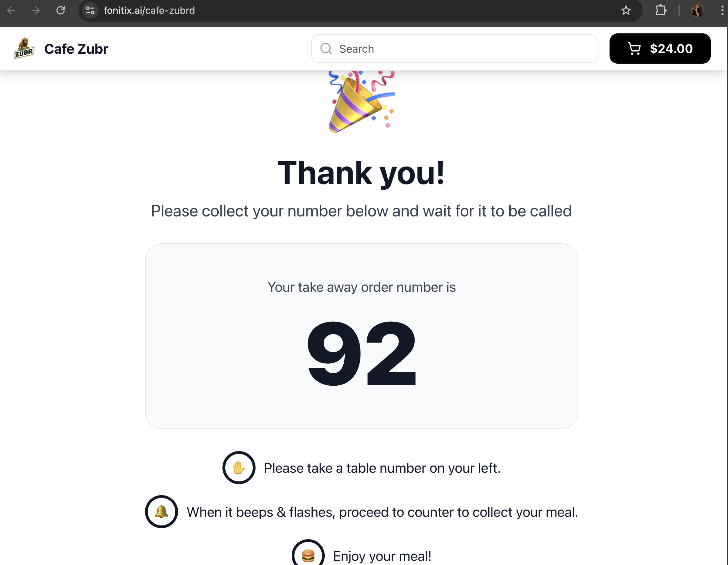Reload the page

coord(61,10)
